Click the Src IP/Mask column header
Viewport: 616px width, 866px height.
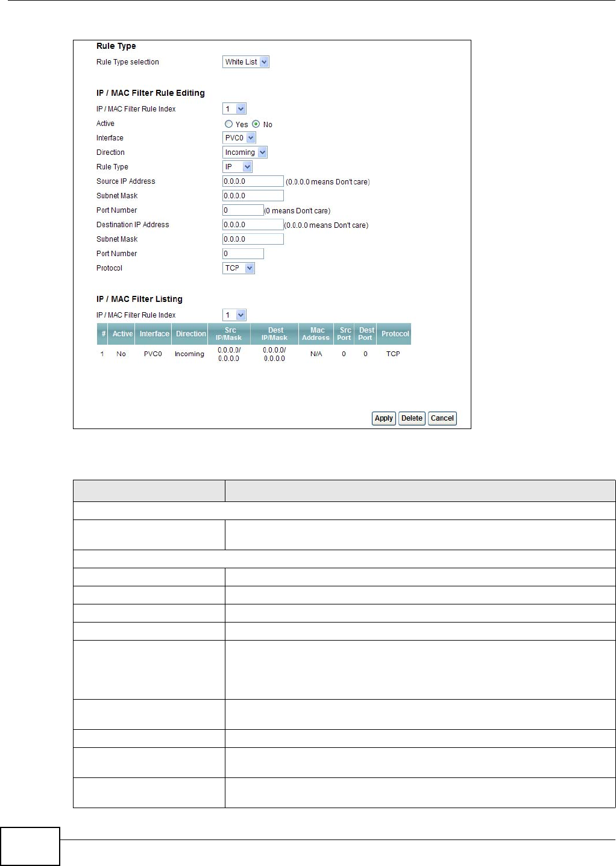[230, 334]
